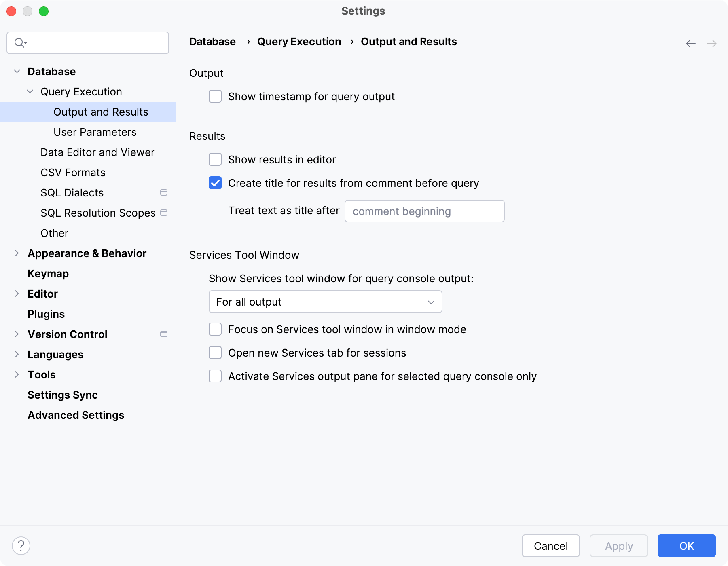Click the Cancel button
Viewport: 728px width, 566px height.
(550, 546)
